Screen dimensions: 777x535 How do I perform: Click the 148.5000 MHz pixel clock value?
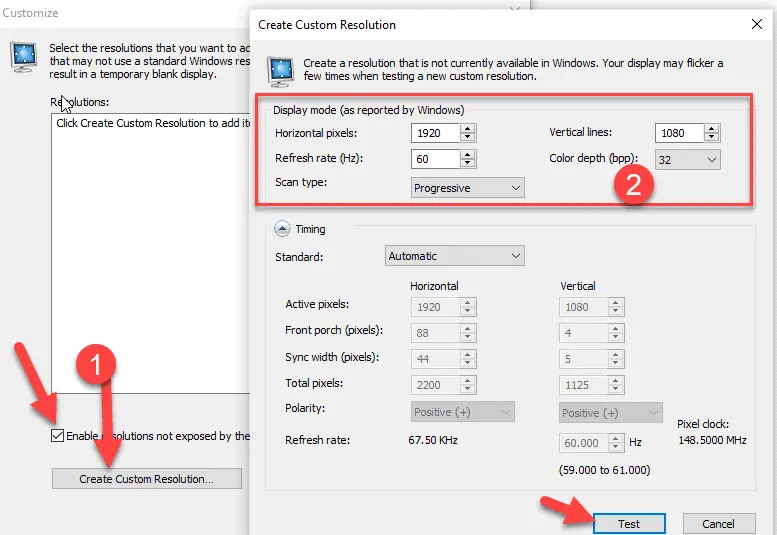pos(712,440)
